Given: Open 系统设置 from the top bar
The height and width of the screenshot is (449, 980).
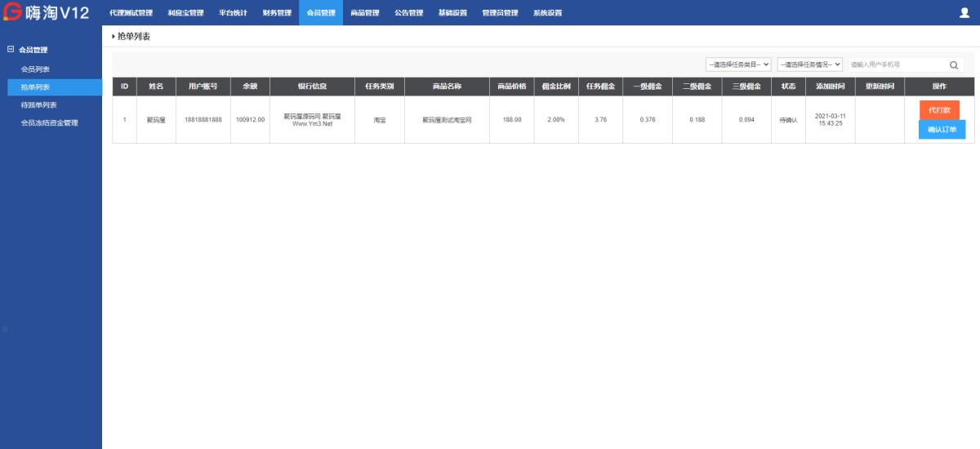Looking at the screenshot, I should point(547,13).
